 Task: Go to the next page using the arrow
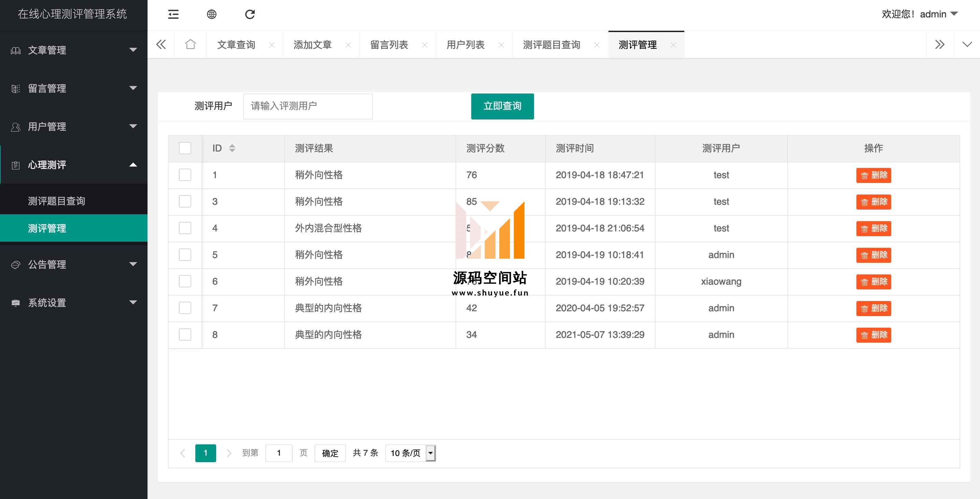(x=229, y=453)
